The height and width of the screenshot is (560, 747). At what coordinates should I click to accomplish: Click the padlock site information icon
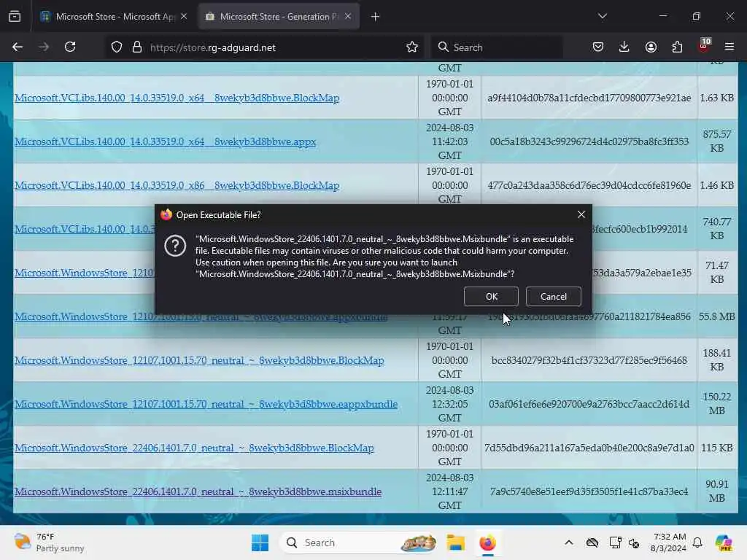(137, 47)
